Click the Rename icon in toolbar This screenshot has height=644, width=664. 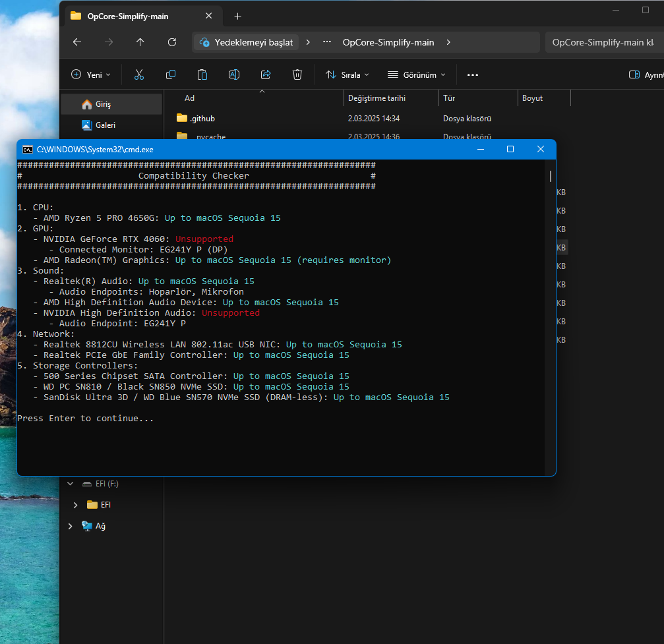234,75
